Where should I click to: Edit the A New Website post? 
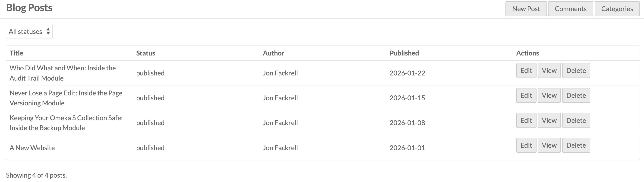tap(526, 145)
